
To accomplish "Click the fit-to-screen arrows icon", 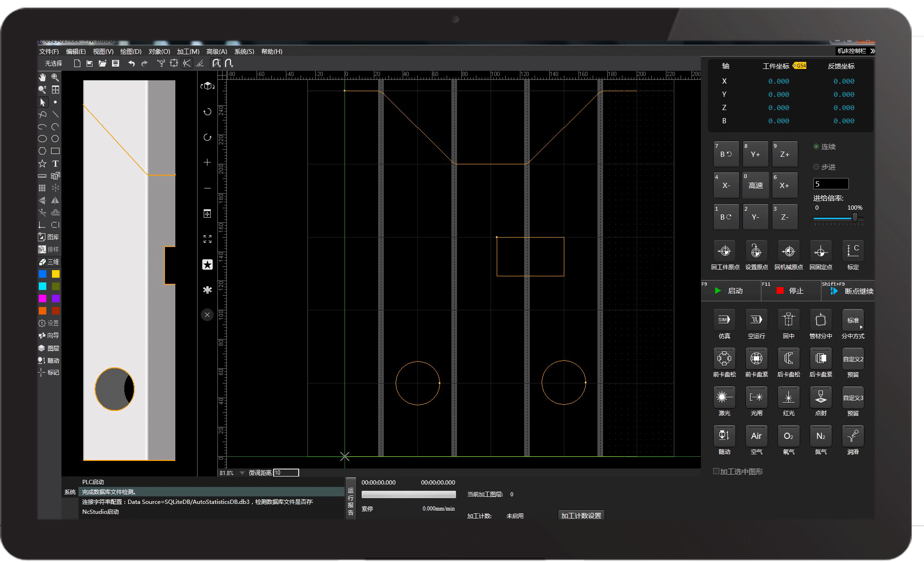I will tap(207, 239).
